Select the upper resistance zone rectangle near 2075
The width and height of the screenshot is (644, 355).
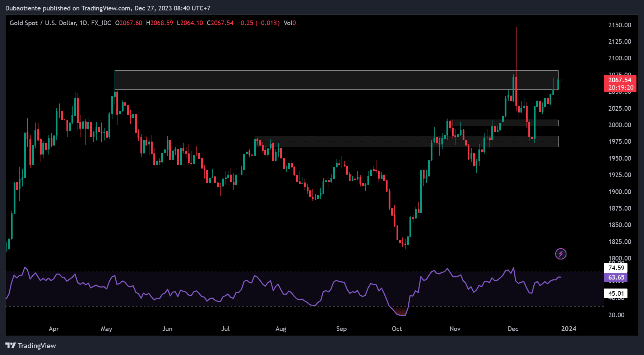coord(337,80)
